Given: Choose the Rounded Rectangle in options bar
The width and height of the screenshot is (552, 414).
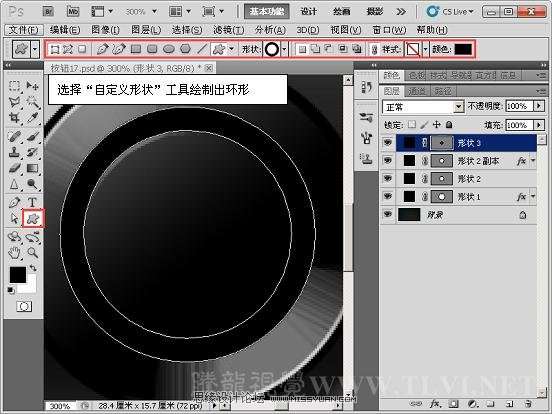Looking at the screenshot, I should pyautogui.click(x=152, y=49).
